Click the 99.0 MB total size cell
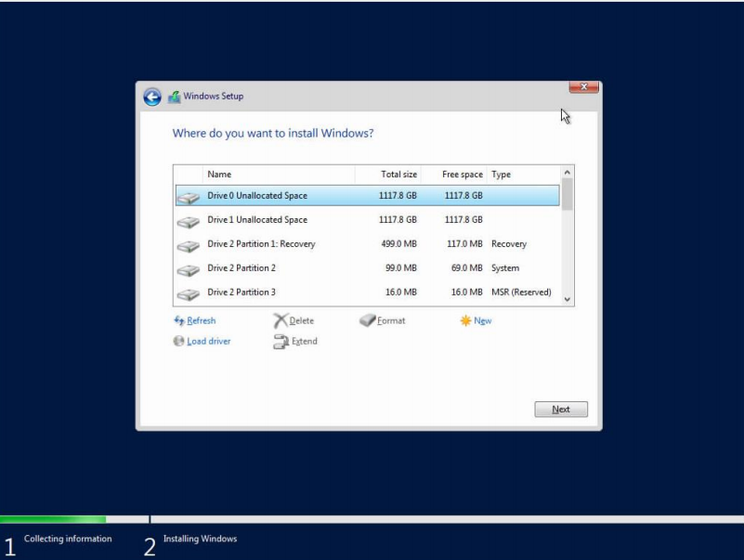 click(401, 268)
